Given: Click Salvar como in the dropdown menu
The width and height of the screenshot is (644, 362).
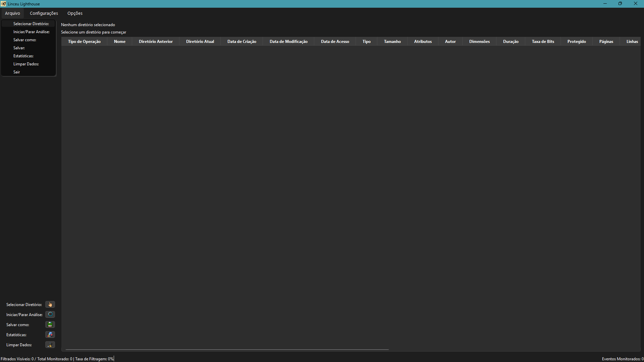Looking at the screenshot, I should pos(25,40).
